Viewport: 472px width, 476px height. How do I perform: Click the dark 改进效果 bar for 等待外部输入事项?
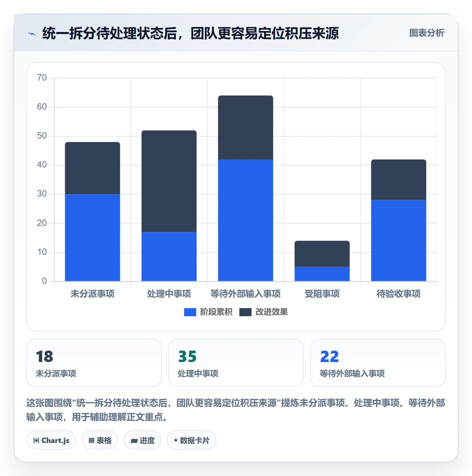245,127
